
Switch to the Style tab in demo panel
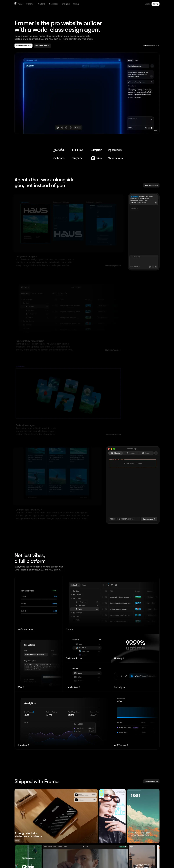point(136,60)
